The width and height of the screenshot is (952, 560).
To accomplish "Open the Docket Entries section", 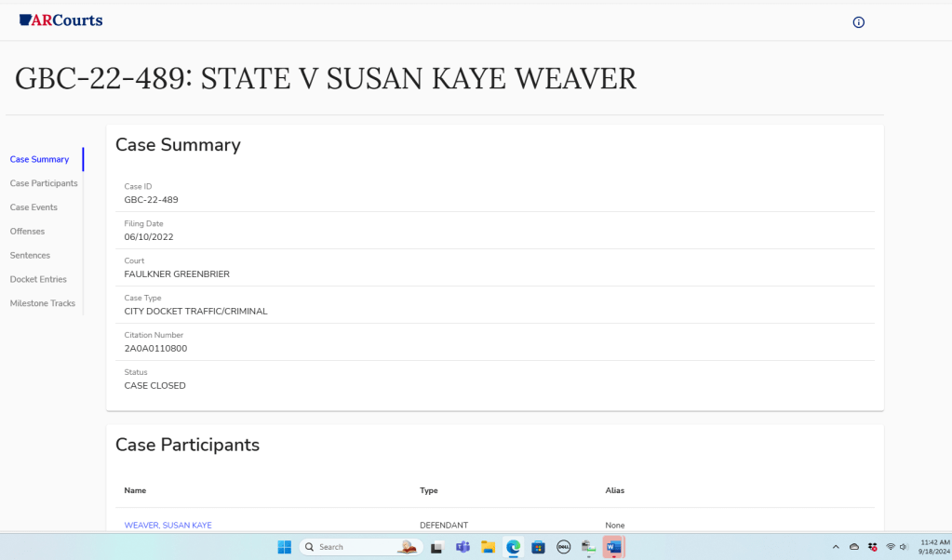I will point(38,279).
